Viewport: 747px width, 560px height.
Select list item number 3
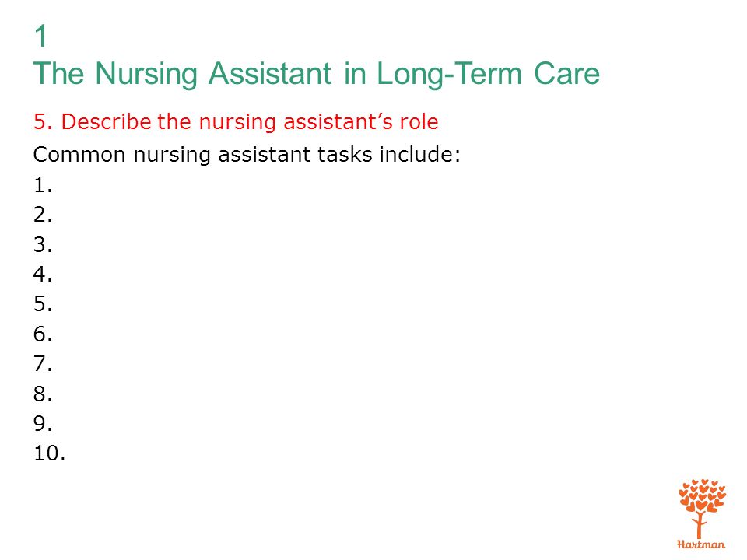[x=43, y=245]
